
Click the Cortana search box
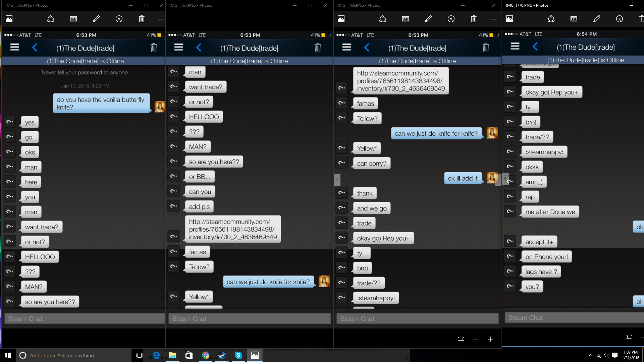pos(74,355)
